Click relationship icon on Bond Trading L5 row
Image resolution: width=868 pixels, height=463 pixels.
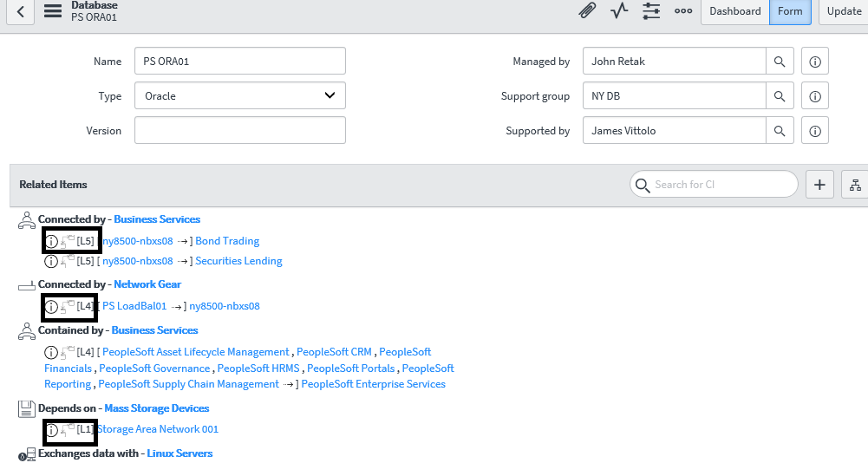coord(67,241)
